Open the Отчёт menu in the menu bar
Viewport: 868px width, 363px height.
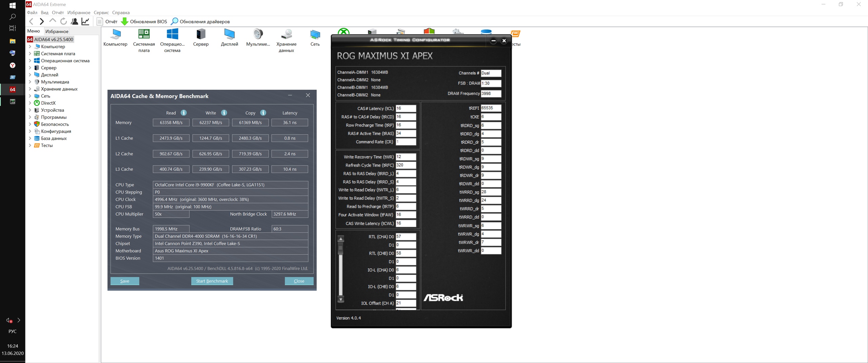coord(58,13)
